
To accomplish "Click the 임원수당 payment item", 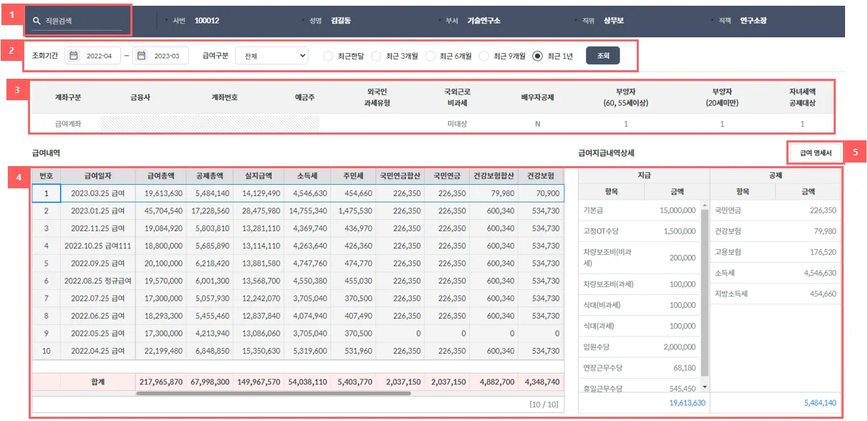I will (x=598, y=347).
